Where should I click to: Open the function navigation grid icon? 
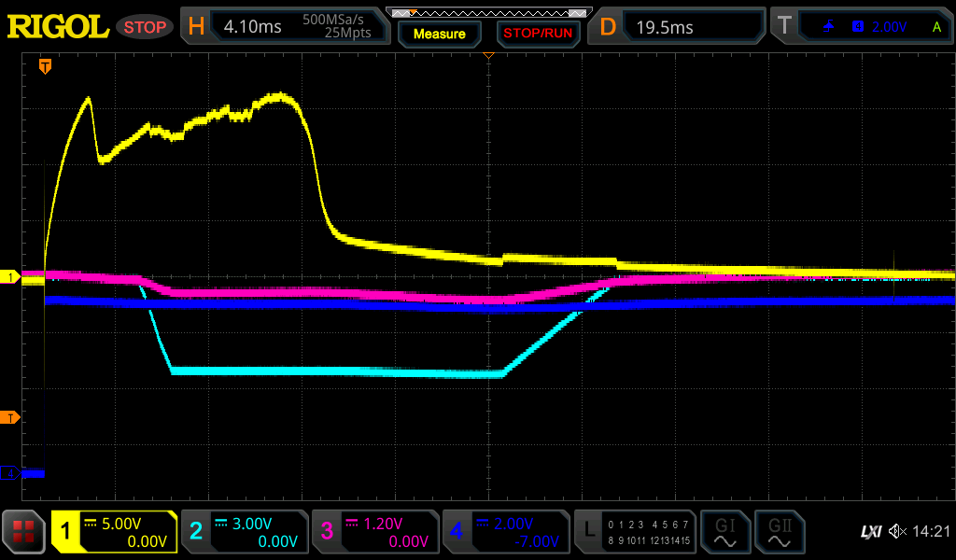[x=24, y=532]
